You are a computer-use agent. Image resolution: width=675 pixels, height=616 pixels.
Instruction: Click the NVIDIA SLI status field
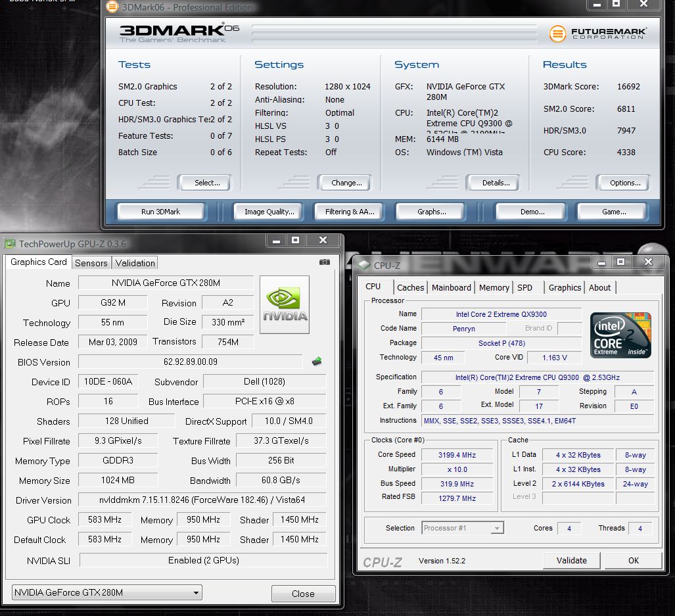pyautogui.click(x=203, y=560)
